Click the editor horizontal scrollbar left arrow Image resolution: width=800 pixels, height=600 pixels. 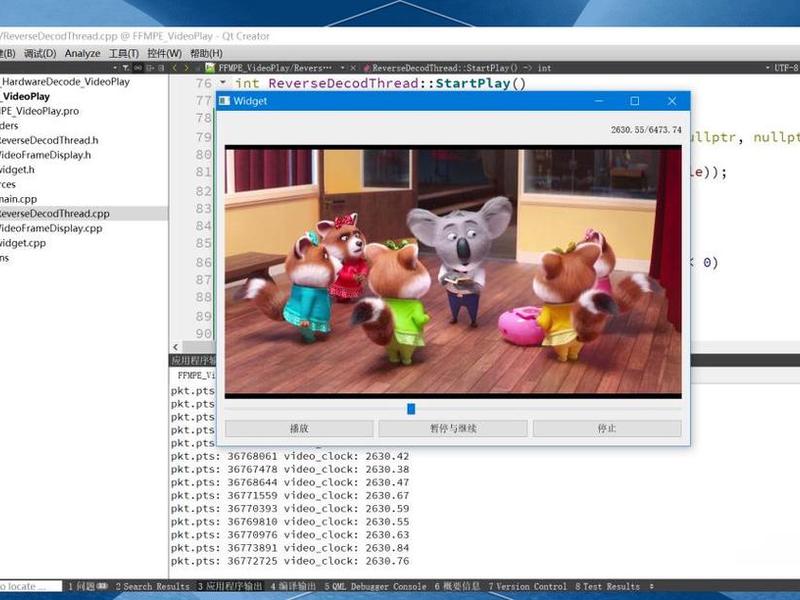[176, 347]
